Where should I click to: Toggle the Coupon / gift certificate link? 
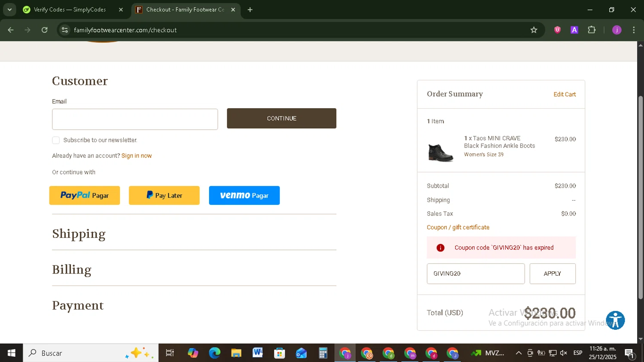(x=458, y=227)
